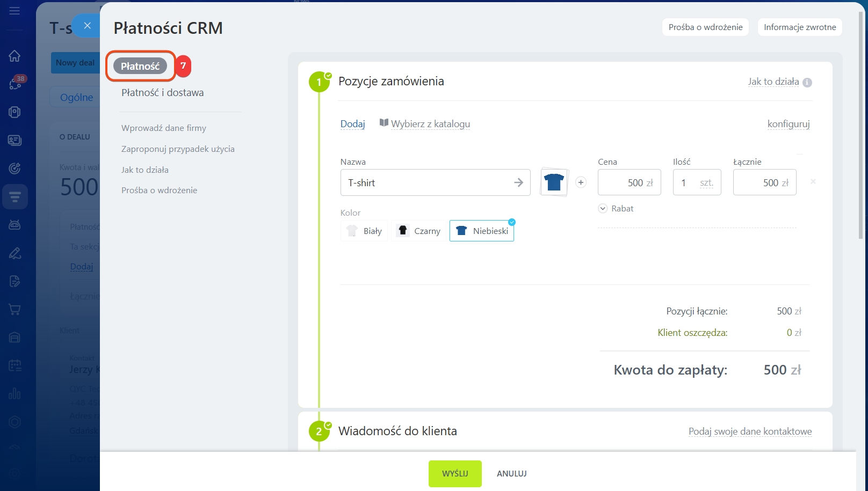
Task: Click Wybierz z katalogu link
Action: (x=430, y=124)
